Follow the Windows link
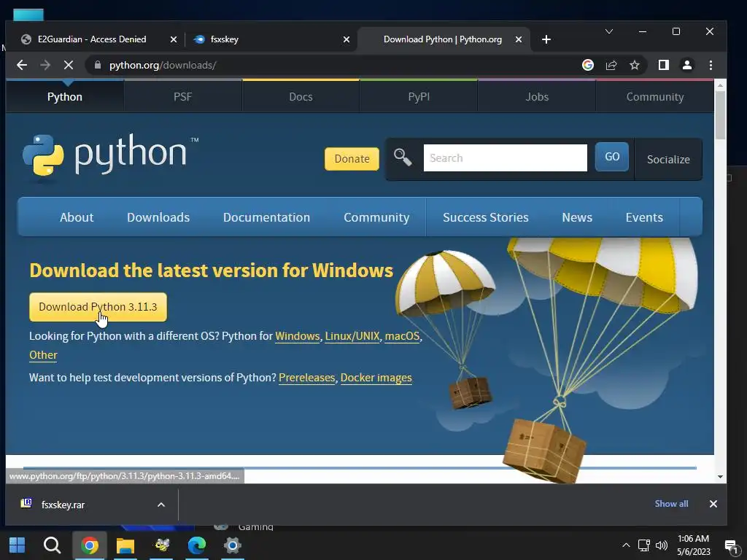Viewport: 747px width, 560px height. tap(298, 336)
